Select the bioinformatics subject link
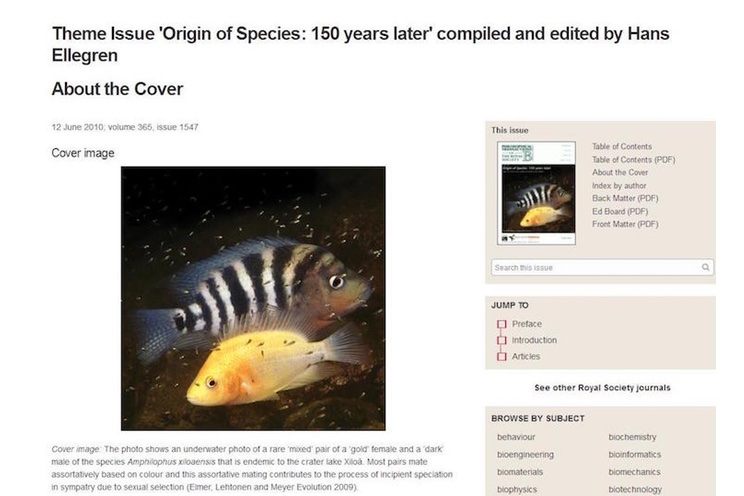Image resolution: width=744 pixels, height=496 pixels. pyautogui.click(x=636, y=454)
